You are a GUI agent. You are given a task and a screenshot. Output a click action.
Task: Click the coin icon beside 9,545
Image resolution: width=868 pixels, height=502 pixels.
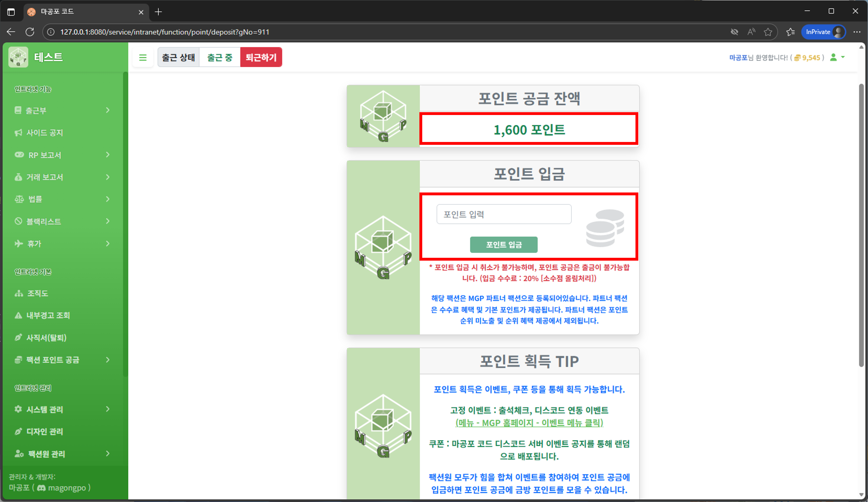tap(797, 57)
